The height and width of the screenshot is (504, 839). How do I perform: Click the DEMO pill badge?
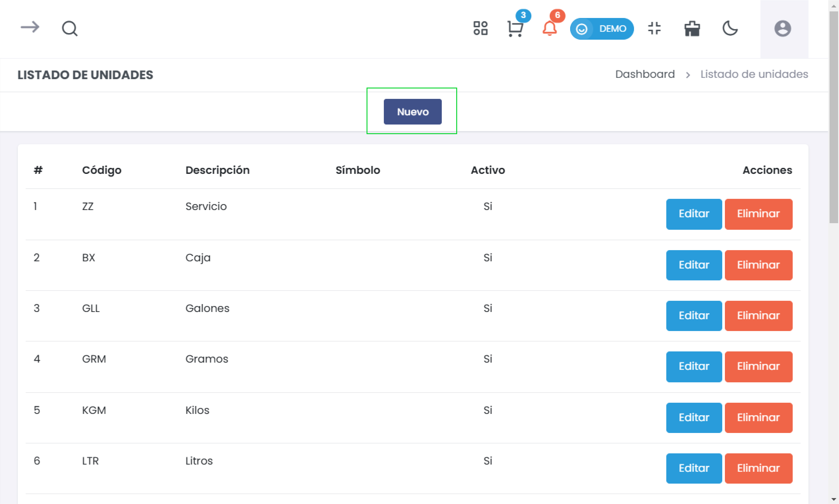602,28
